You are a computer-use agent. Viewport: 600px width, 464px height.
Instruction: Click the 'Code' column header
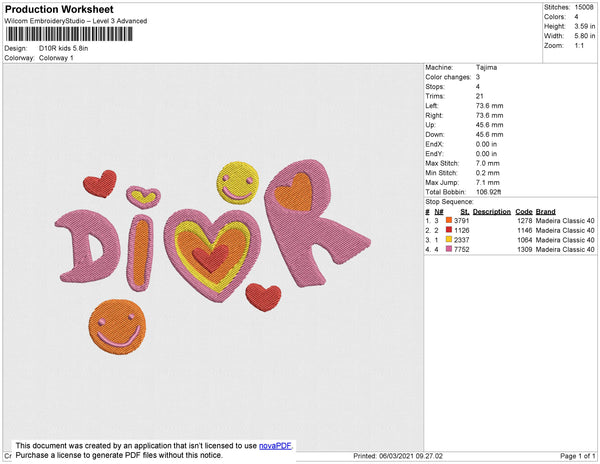coord(524,212)
